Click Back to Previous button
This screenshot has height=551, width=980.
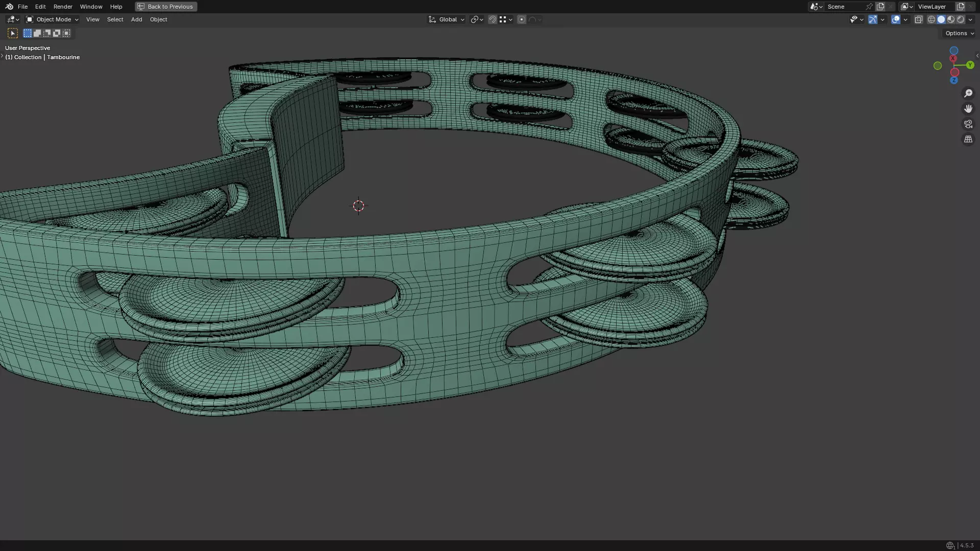(x=166, y=7)
